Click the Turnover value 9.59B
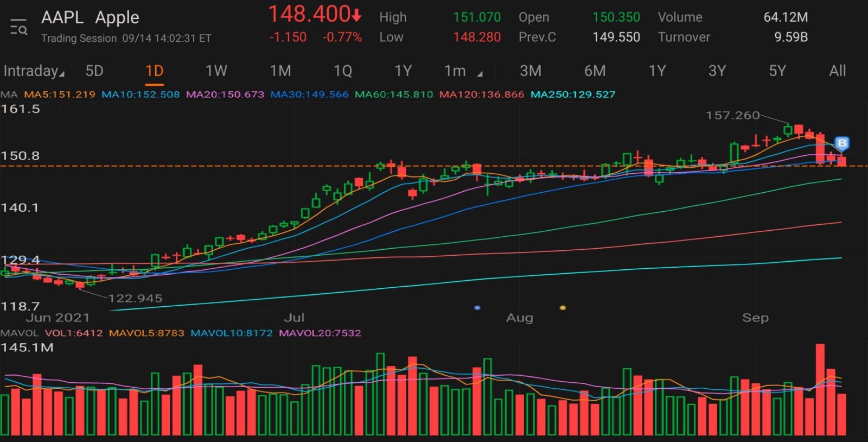This screenshot has width=868, height=442. click(x=791, y=37)
